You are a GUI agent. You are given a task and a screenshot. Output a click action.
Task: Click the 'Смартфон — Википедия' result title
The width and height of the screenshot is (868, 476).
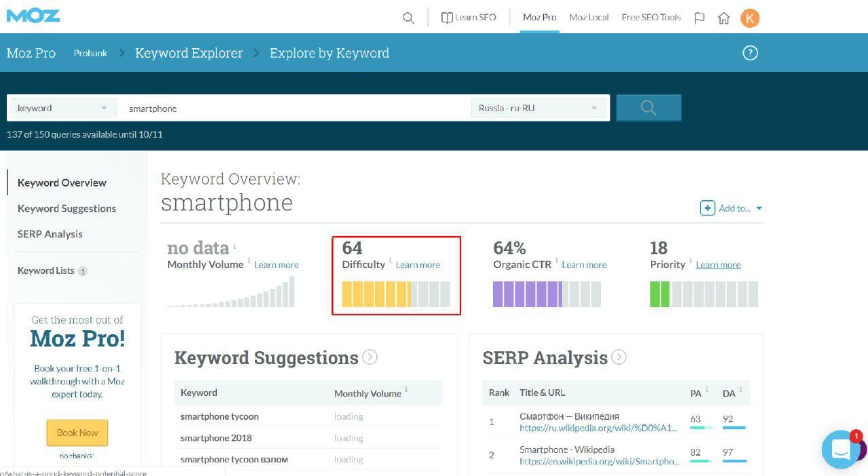[570, 416]
